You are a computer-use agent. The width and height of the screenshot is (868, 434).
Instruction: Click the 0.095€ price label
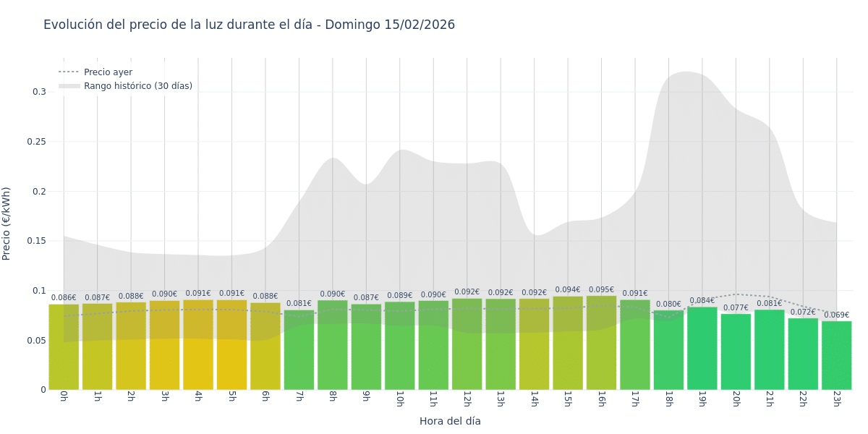coord(601,290)
